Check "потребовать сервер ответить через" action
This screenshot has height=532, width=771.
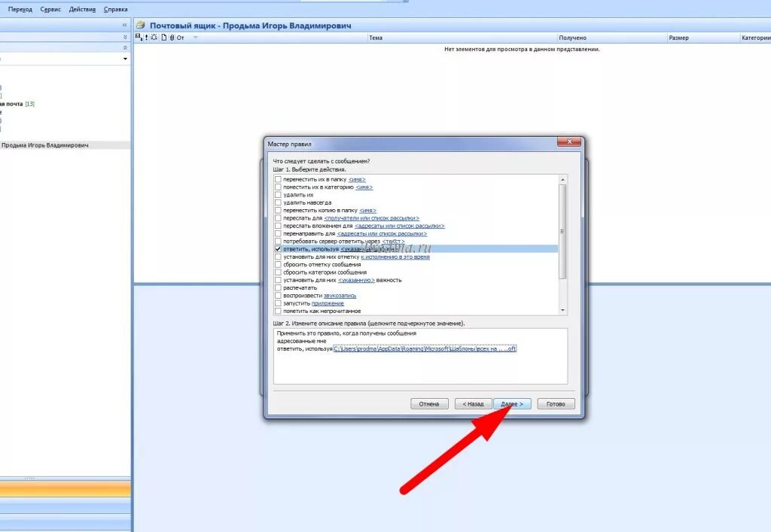278,242
